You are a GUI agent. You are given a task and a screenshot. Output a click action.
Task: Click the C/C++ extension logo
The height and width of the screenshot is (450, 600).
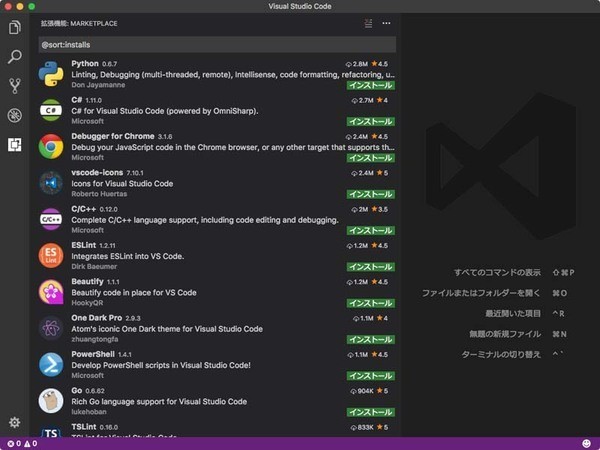tap(51, 219)
